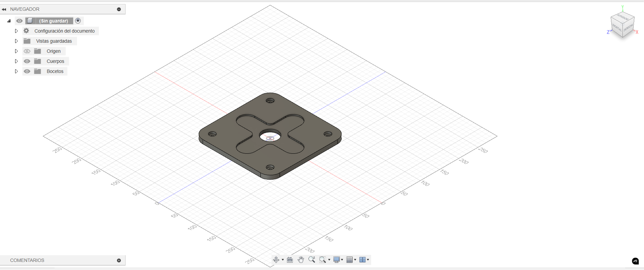644x270 pixels.
Task: Select the Zoom Window tool
Action: pyautogui.click(x=323, y=260)
